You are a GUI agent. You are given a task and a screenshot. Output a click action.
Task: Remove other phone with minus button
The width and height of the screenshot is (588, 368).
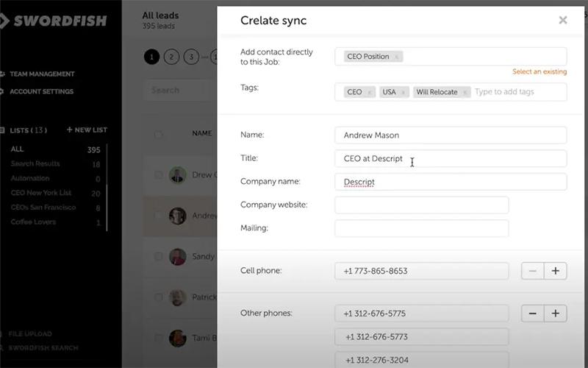(532, 314)
